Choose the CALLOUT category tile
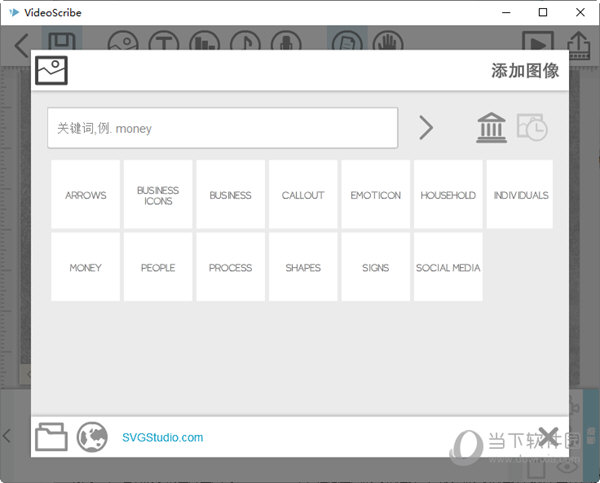The height and width of the screenshot is (483, 600). [x=303, y=195]
